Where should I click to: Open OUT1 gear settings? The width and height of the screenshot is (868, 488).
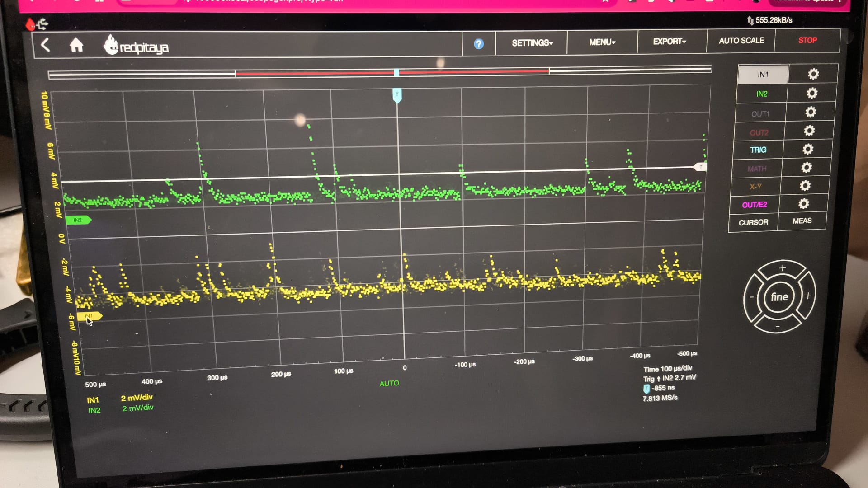tap(811, 112)
